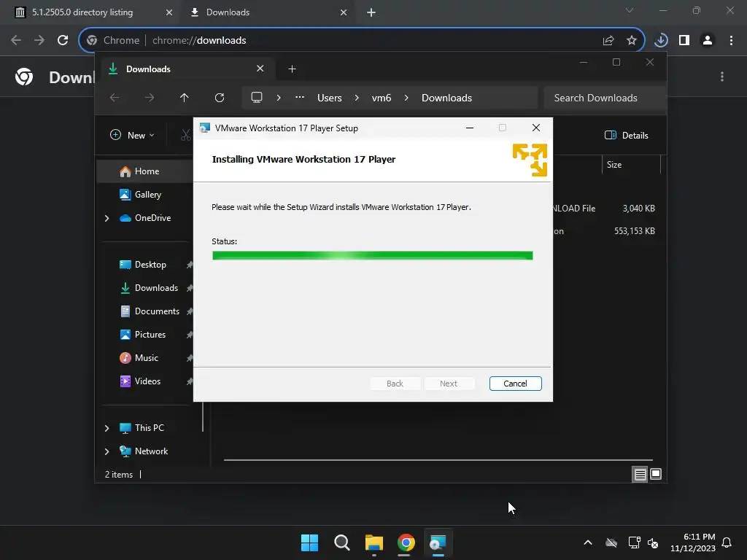Click the 553,153 KB file size

[634, 231]
